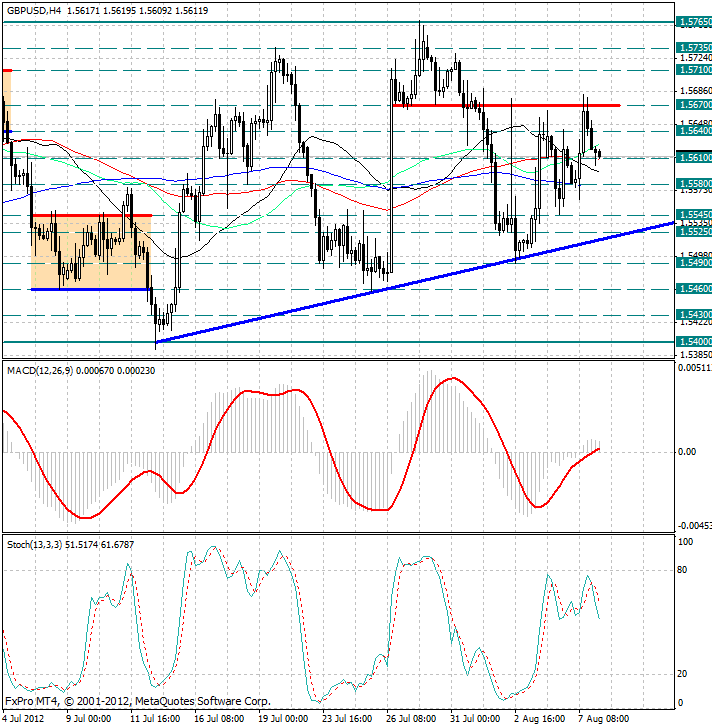Select the 1.5765 price level label
712x726 pixels.
[694, 21]
